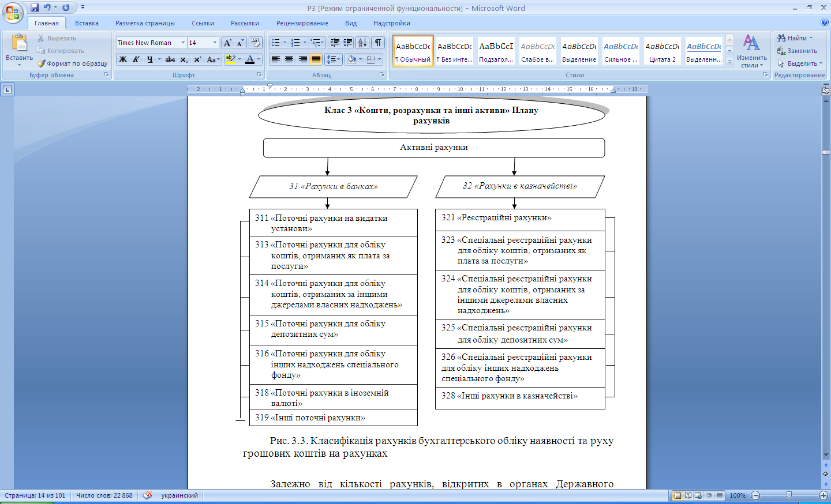Toggle subscript formatting
The height and width of the screenshot is (504, 831).
coord(184,59)
